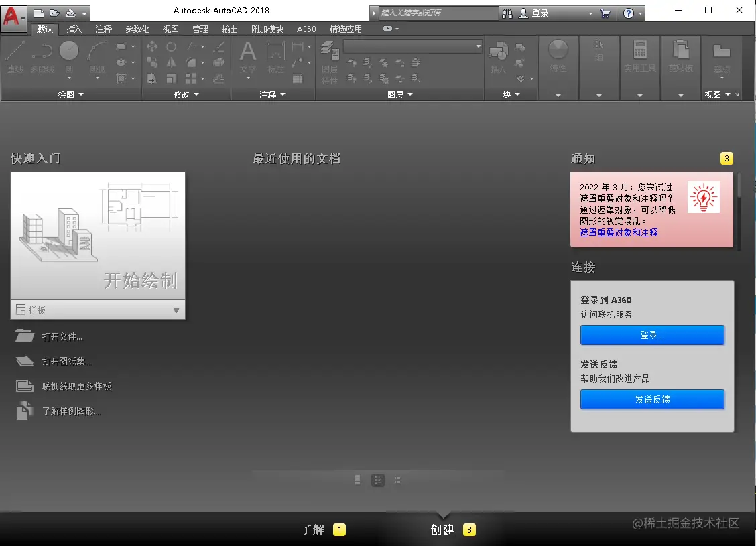Open the layer name combo box
This screenshot has width=756, height=546.
(413, 46)
